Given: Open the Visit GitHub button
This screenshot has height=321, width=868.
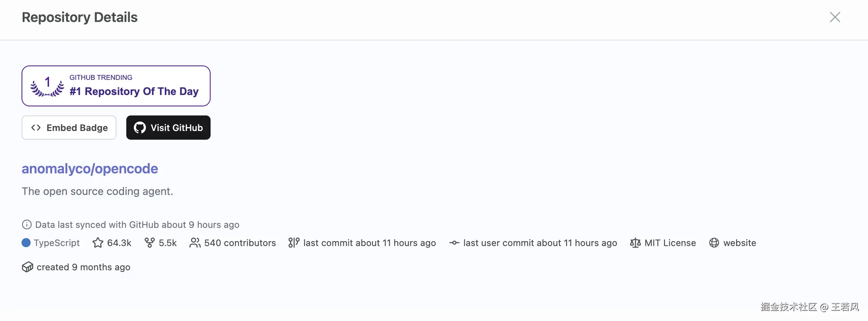Looking at the screenshot, I should click(x=168, y=128).
